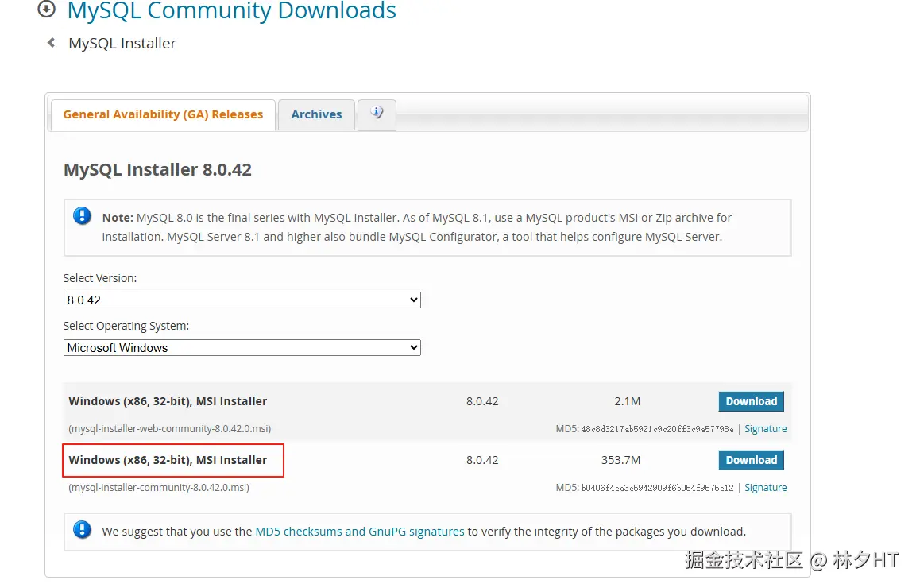Click the file name mysql-installer-web-community-8.0.42.0.msi

(169, 429)
